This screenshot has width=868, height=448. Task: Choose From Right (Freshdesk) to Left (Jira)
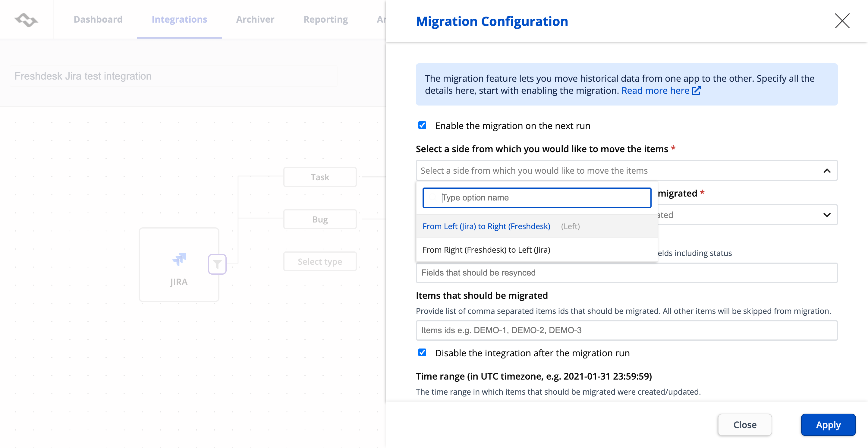pos(486,250)
